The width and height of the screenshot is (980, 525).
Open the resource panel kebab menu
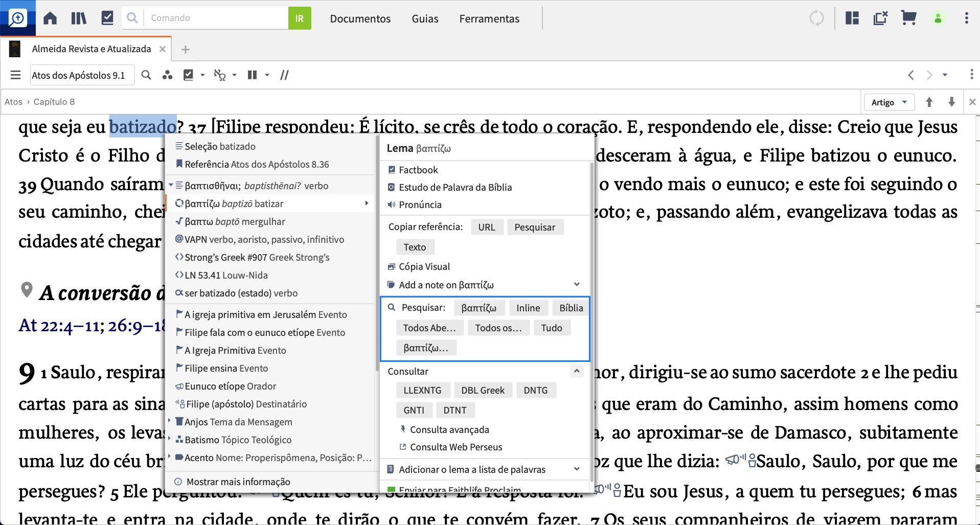pos(972,75)
